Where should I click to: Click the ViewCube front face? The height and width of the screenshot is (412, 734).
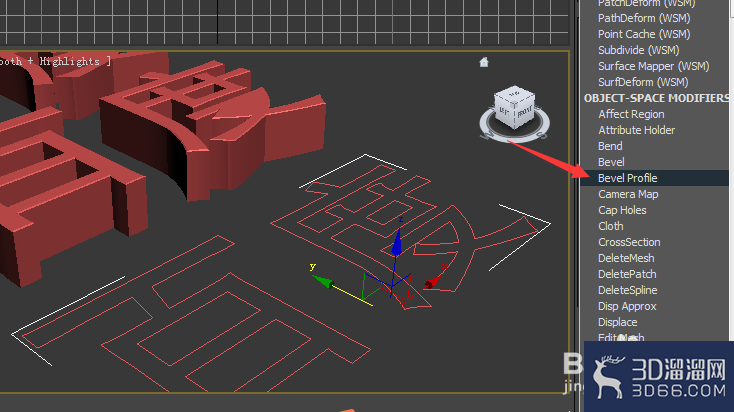click(x=525, y=110)
